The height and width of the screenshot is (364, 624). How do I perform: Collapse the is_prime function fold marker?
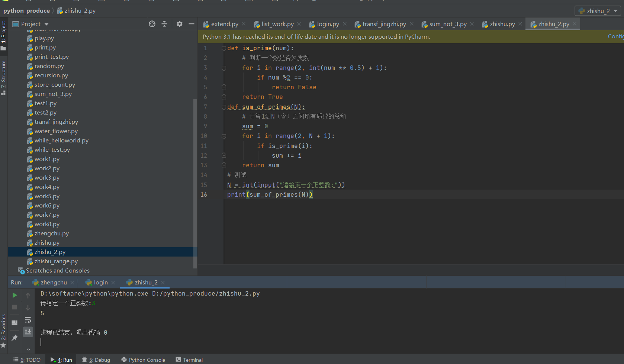pyautogui.click(x=224, y=48)
